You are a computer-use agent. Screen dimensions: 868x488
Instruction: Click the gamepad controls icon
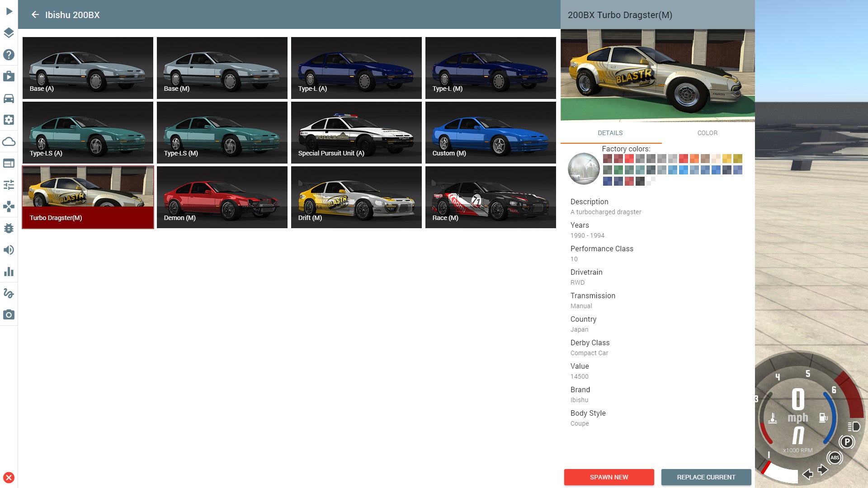pos(9,206)
